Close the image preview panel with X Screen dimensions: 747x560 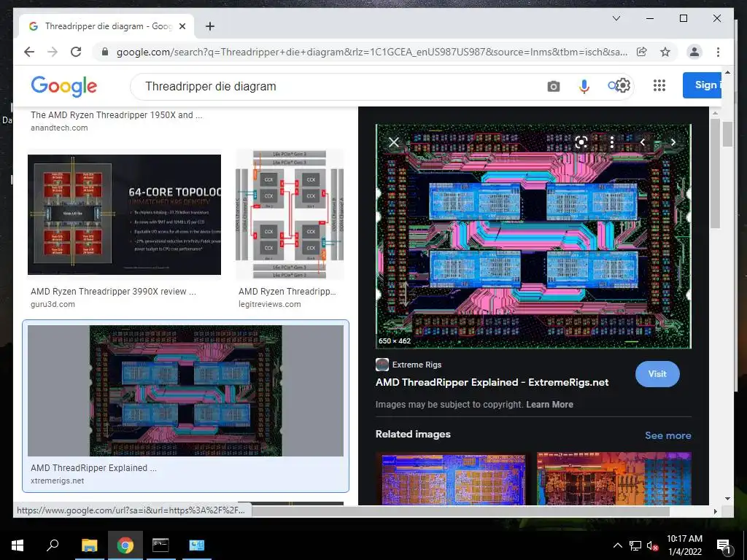pos(393,142)
